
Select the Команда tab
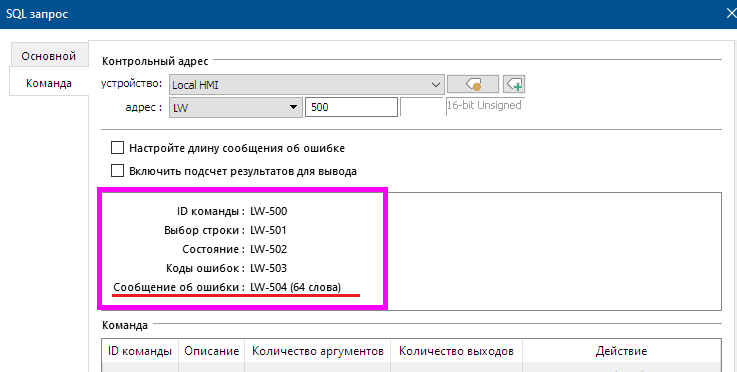(49, 83)
